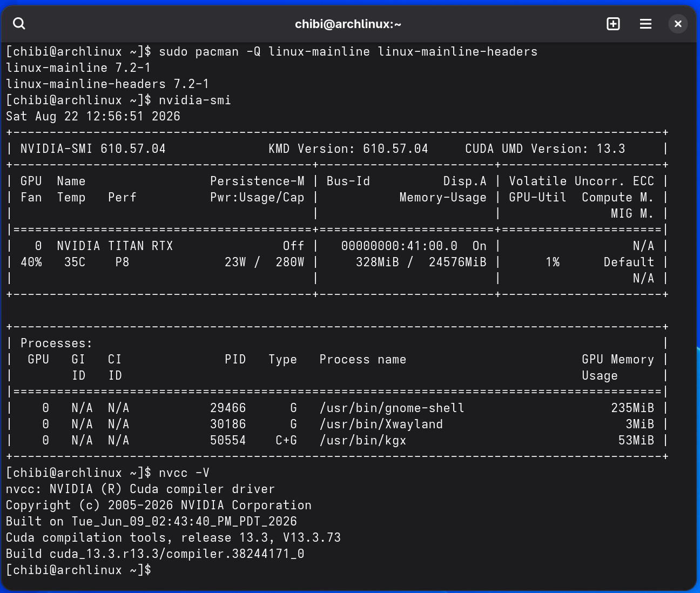The height and width of the screenshot is (593, 700).
Task: Click the 'C+G' process type
Action: 286,441
